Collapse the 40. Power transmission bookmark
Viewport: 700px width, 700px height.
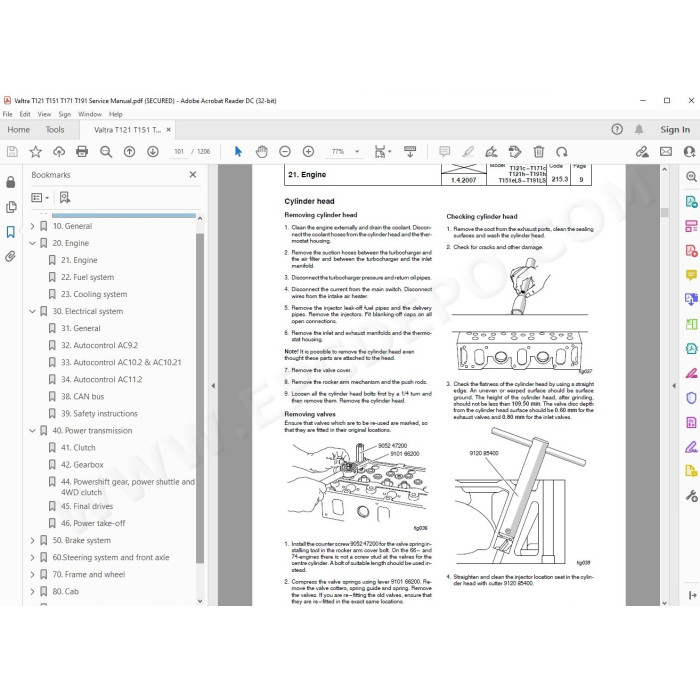pos(32,431)
